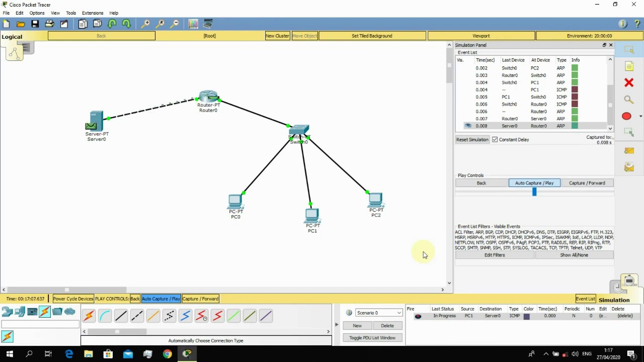The width and height of the screenshot is (644, 362).
Task: Select the red X Delete tool
Action: [x=629, y=82]
